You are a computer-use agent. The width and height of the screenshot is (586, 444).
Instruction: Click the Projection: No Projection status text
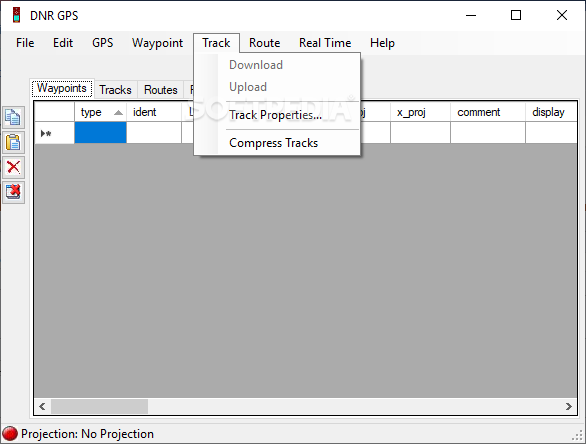(x=87, y=434)
